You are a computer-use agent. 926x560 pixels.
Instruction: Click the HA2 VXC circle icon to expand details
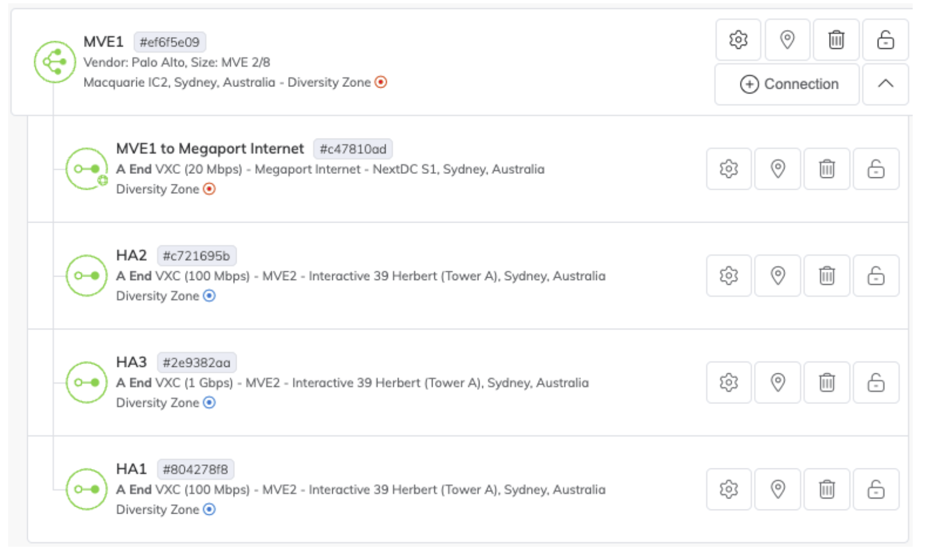[87, 276]
